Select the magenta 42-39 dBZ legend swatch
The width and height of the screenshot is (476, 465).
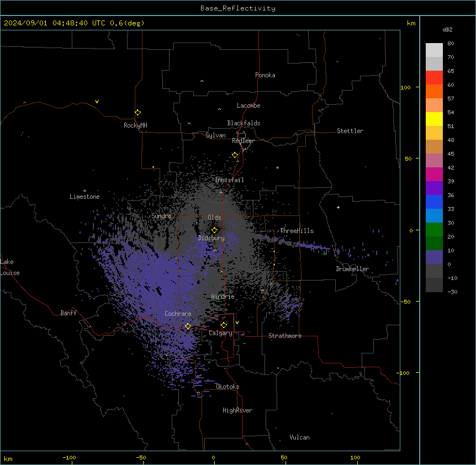pyautogui.click(x=434, y=174)
